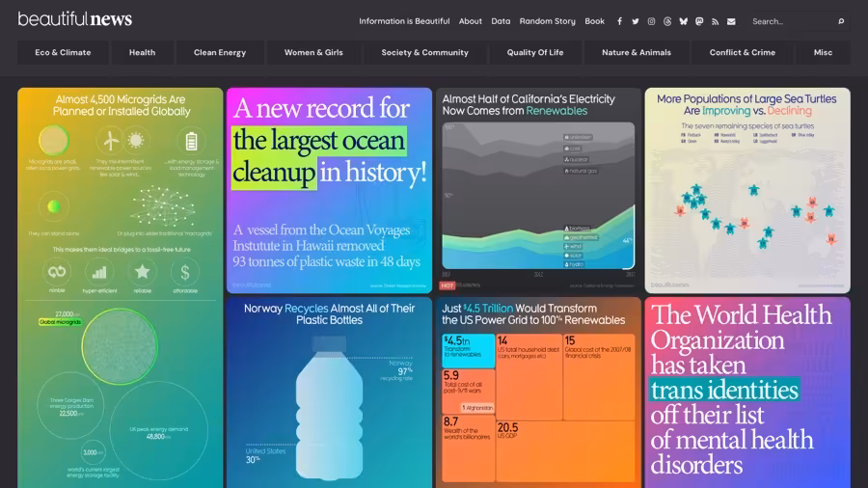Open the World Health Organization trans identities card
Image resolution: width=868 pixels, height=488 pixels.
[747, 393]
